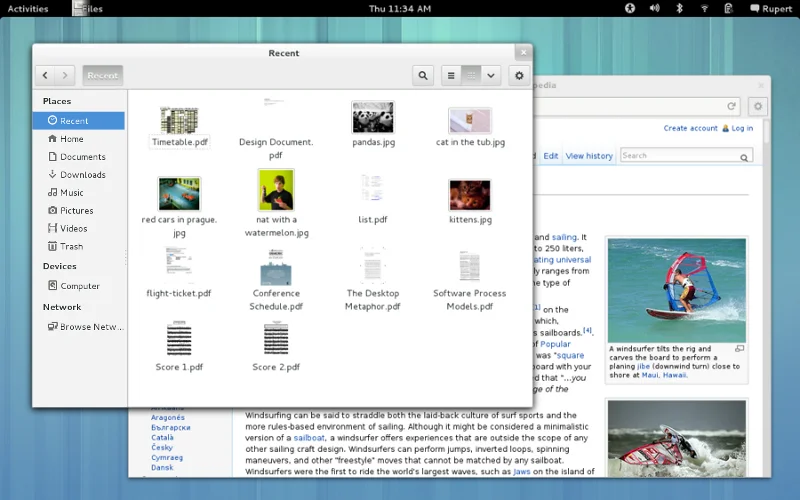Switch to grid icon view
Viewport: 800px width, 500px height.
[x=471, y=75]
